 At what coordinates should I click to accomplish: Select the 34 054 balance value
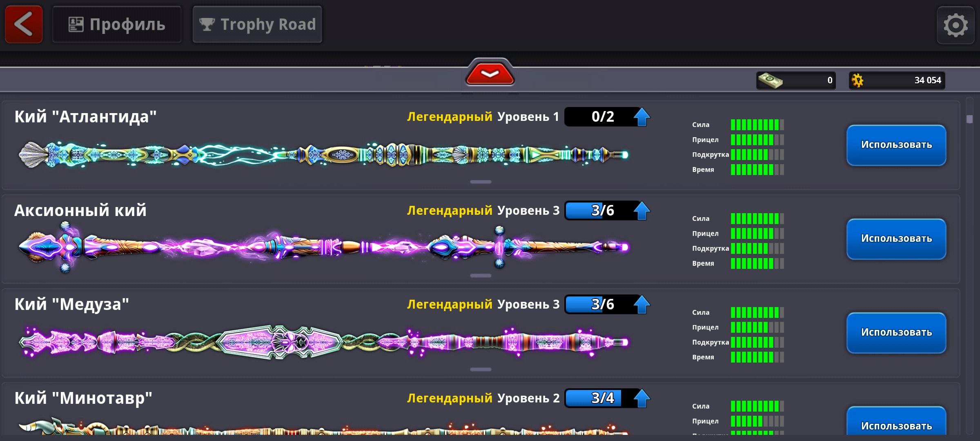[927, 80]
